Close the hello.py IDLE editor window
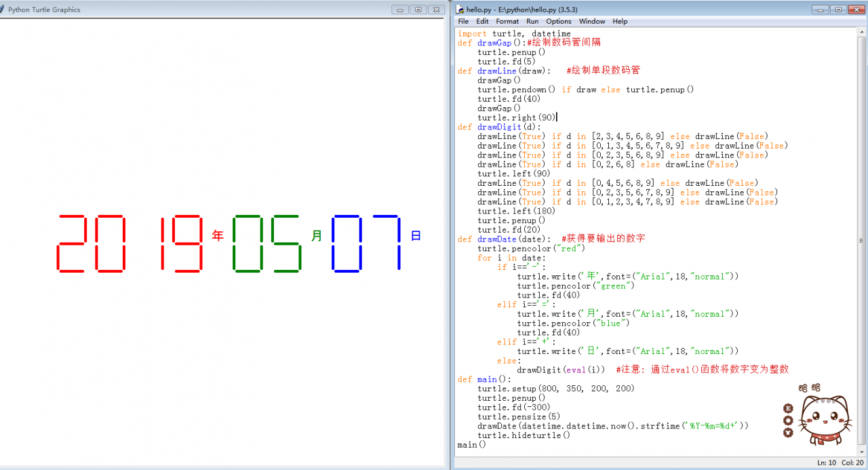 coord(856,9)
